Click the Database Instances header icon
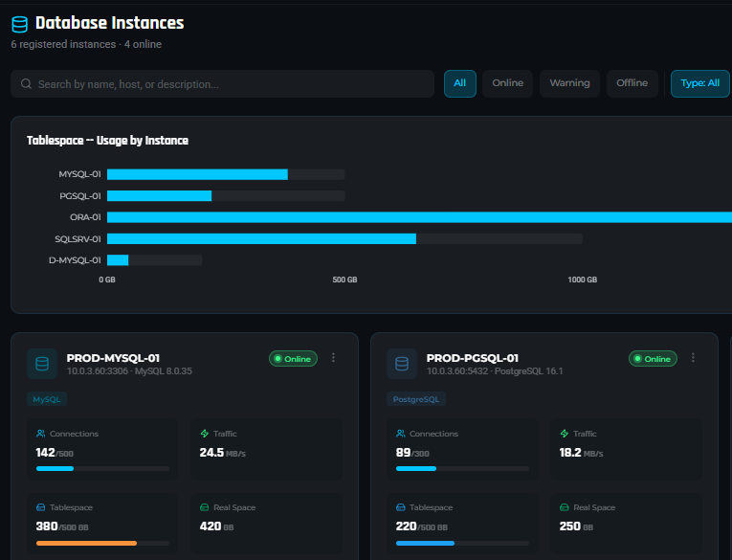Screen dimensions: 732x560 [x=19, y=24]
